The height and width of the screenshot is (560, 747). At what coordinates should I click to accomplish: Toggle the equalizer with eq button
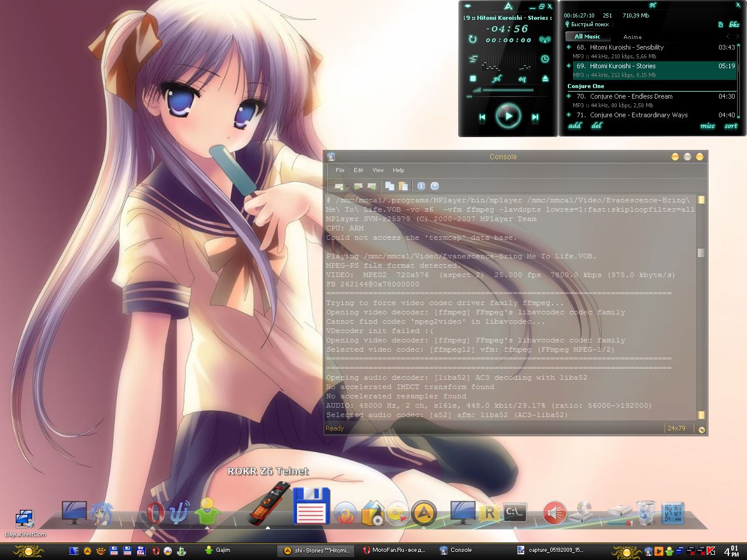[522, 78]
